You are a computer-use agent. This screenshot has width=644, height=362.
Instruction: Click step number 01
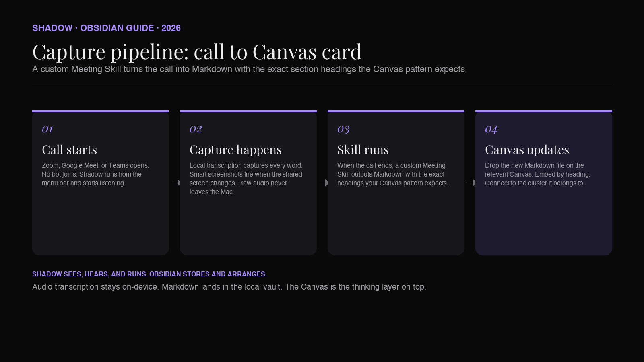click(47, 129)
